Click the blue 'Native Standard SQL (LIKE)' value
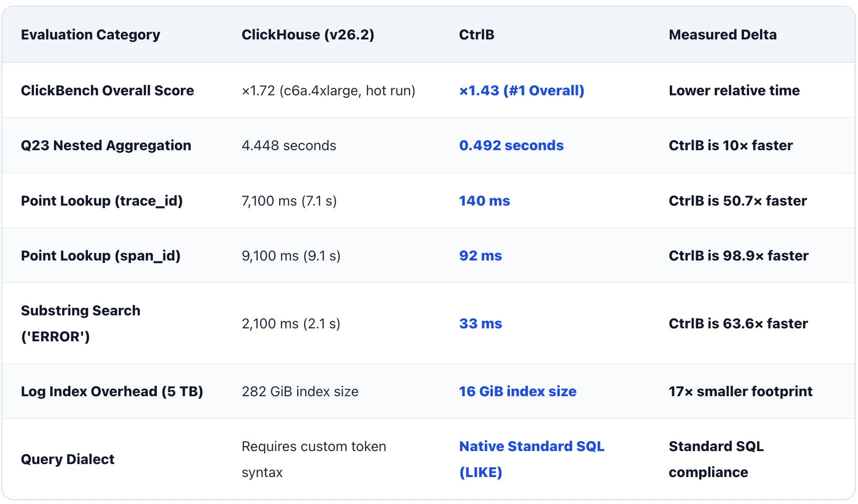This screenshot has height=504, width=858. point(531,459)
